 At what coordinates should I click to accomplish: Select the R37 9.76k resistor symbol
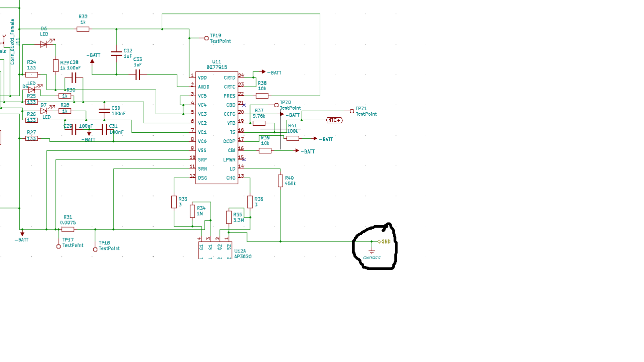259,123
